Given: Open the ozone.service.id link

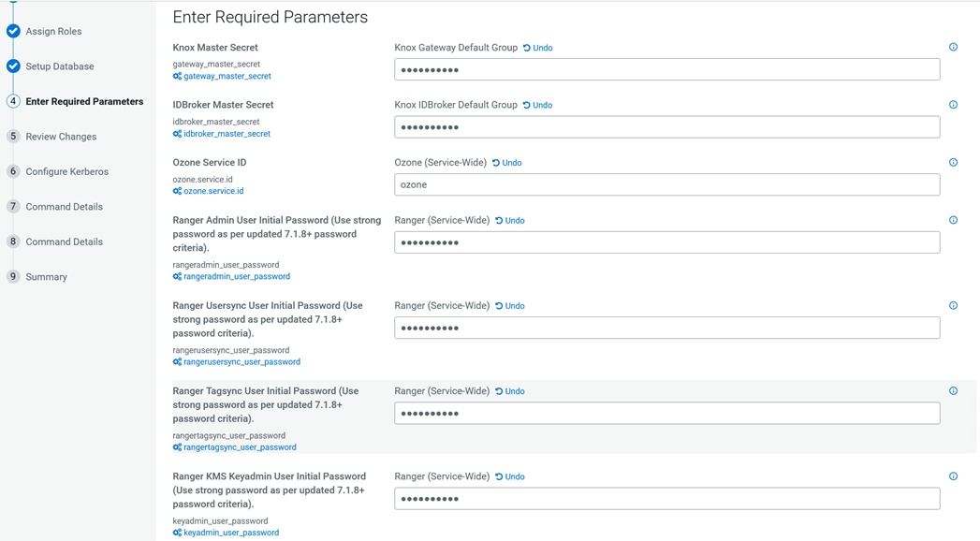Looking at the screenshot, I should click(x=213, y=191).
